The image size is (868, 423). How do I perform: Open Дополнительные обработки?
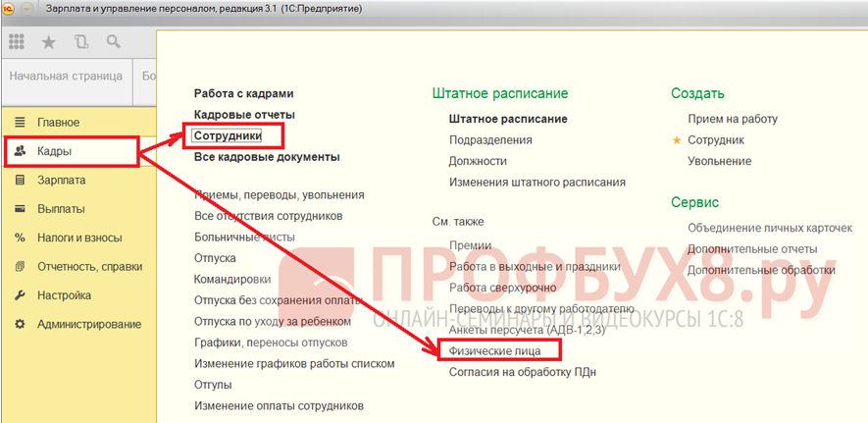tap(761, 270)
